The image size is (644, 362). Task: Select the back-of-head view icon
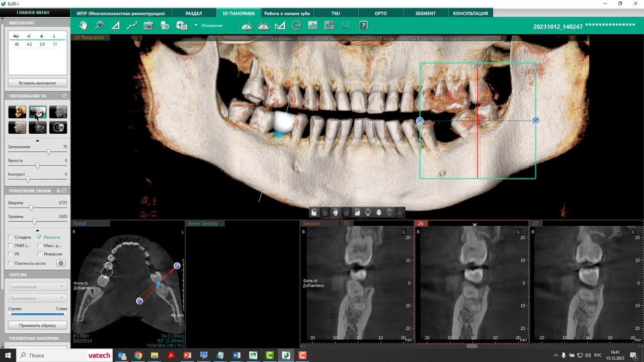(368, 213)
